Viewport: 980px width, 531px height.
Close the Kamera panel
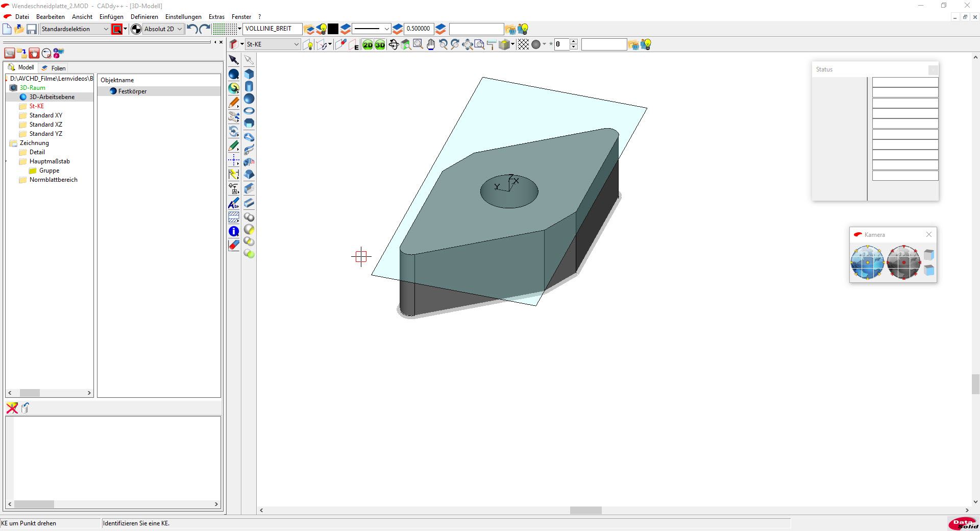(x=929, y=234)
